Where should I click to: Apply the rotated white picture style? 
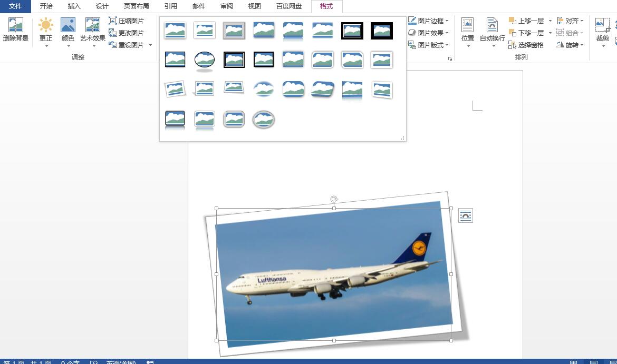click(x=175, y=90)
